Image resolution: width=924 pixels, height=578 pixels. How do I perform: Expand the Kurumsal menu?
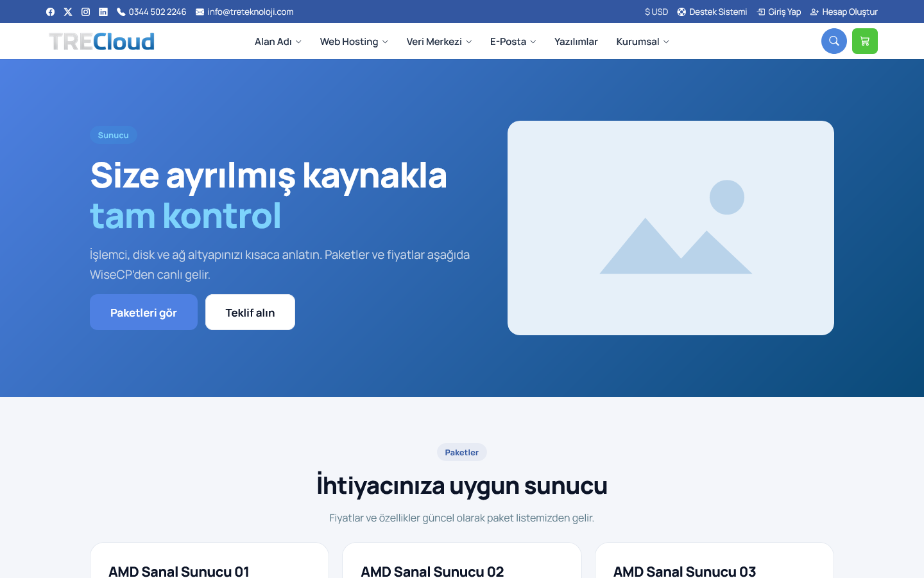pos(642,41)
